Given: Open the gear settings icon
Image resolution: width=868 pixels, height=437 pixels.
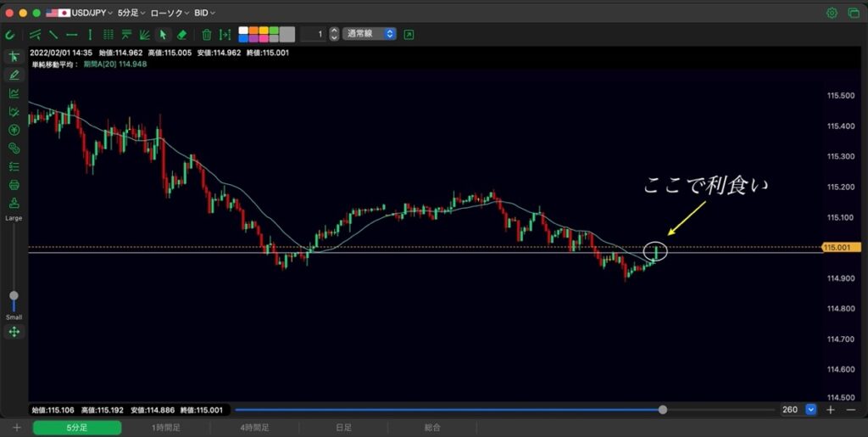Looking at the screenshot, I should (832, 13).
